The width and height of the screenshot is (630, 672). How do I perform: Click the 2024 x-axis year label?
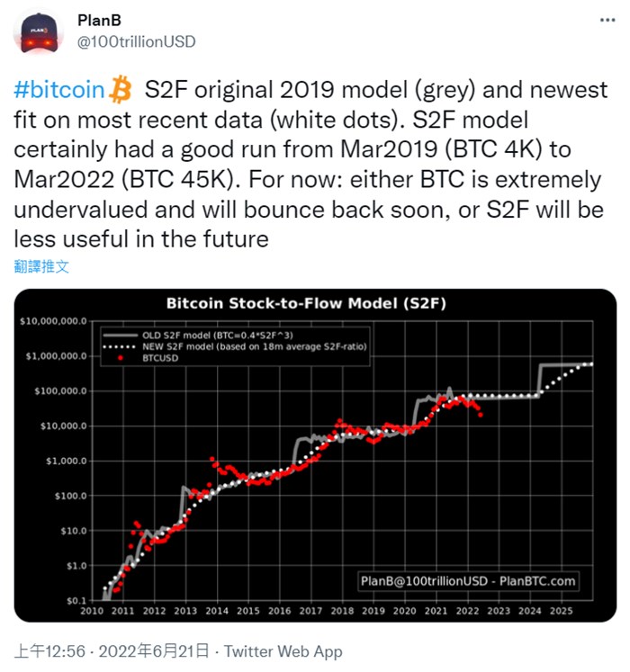point(529,611)
